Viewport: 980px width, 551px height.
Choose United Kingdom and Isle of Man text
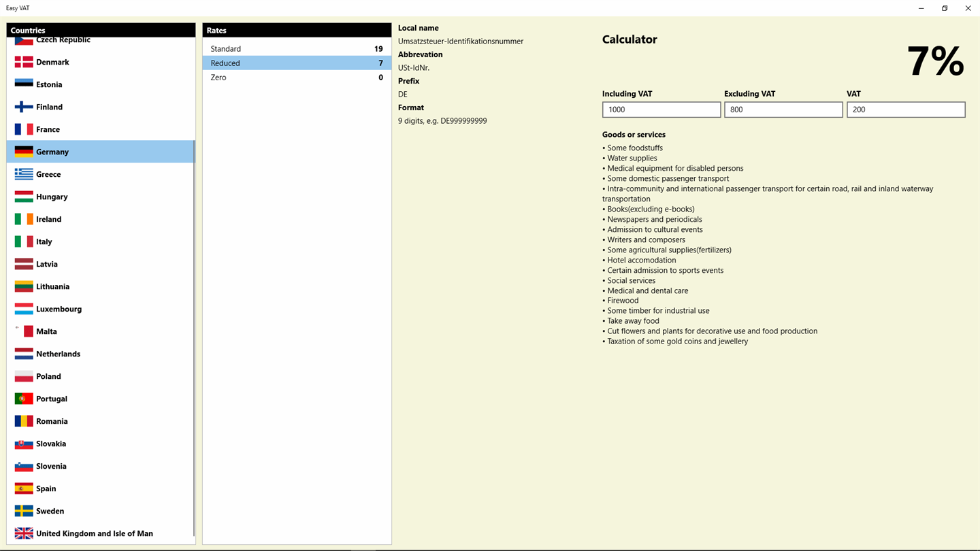click(x=95, y=533)
